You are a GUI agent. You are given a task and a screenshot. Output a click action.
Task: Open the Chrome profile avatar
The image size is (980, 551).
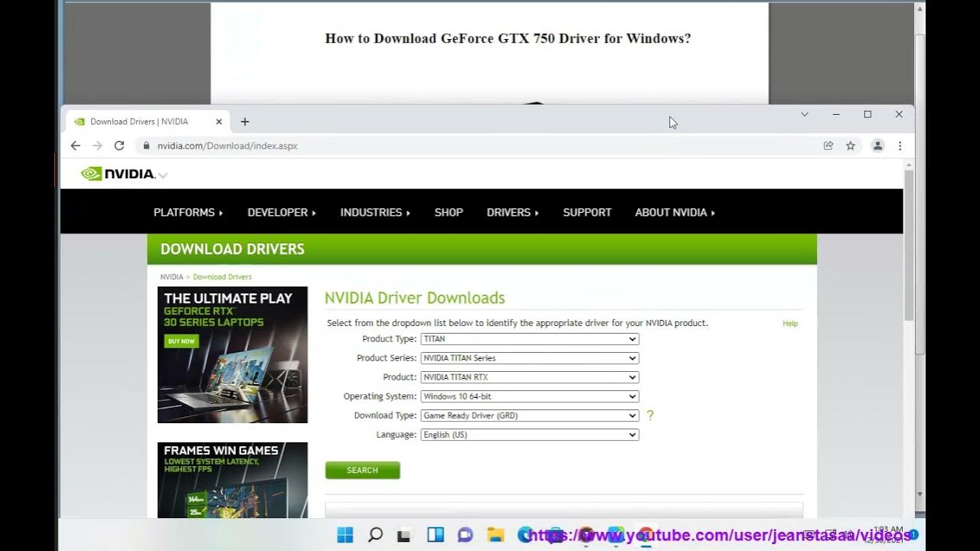878,145
